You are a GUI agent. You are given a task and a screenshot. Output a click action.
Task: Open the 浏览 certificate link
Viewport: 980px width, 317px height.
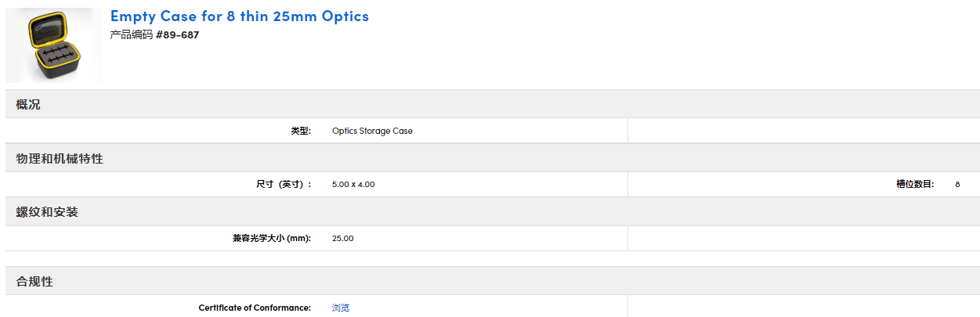point(341,308)
